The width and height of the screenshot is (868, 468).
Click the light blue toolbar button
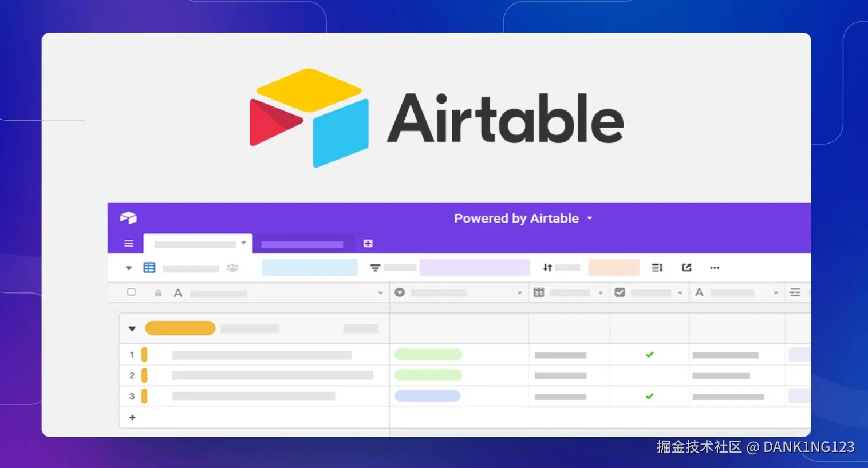310,268
